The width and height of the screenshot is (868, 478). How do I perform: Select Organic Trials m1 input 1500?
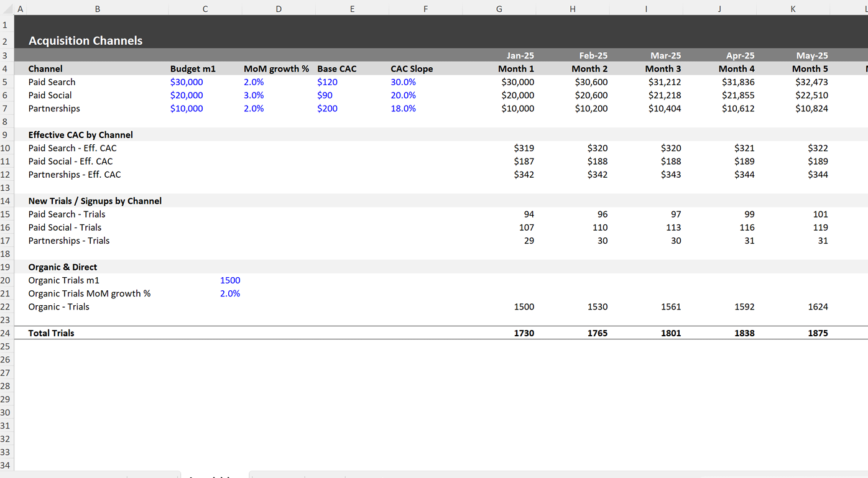pyautogui.click(x=230, y=280)
